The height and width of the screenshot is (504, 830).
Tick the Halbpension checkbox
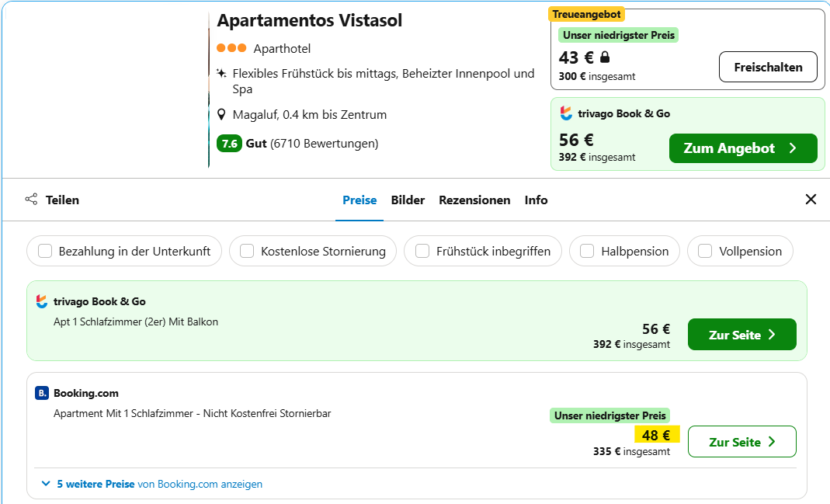(588, 251)
